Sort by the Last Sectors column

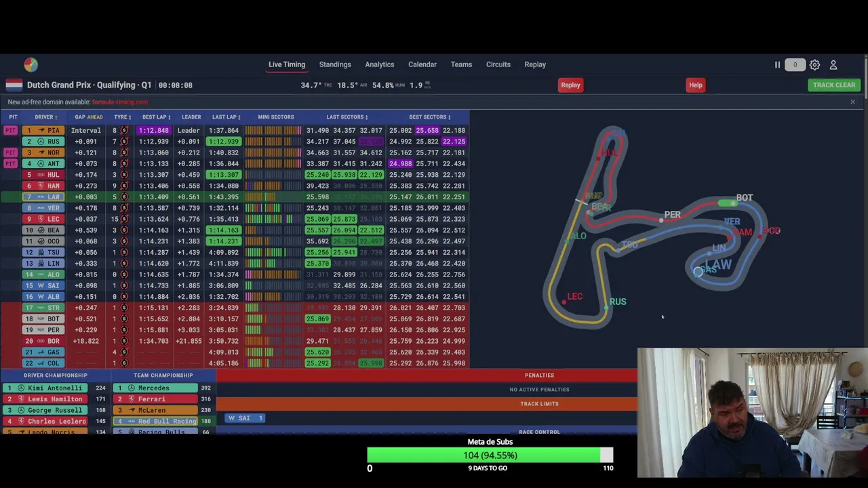coord(347,117)
